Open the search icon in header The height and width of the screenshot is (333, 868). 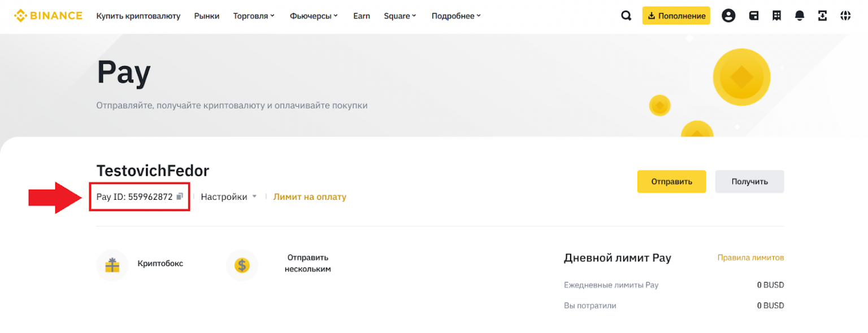click(626, 16)
